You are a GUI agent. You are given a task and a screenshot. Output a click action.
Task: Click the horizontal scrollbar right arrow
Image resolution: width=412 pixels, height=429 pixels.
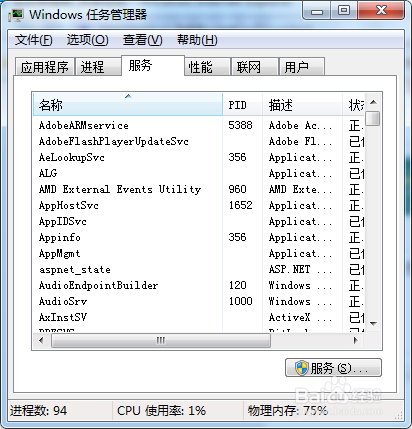coord(356,340)
